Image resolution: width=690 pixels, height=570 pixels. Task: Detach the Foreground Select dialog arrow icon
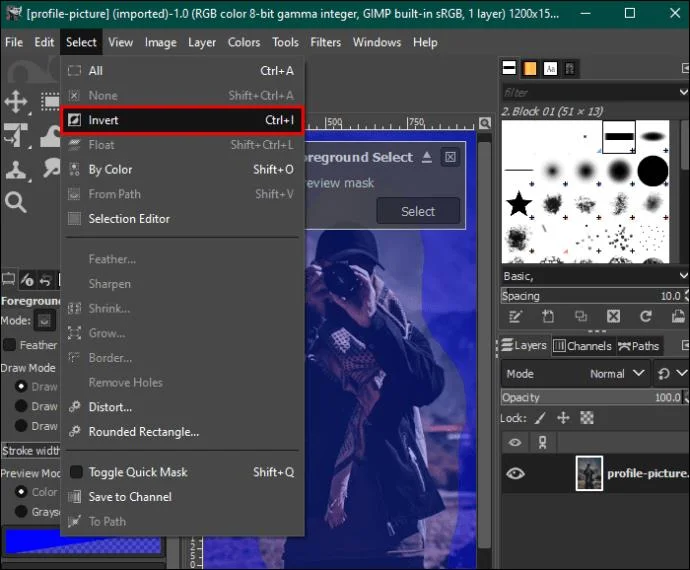click(x=427, y=157)
